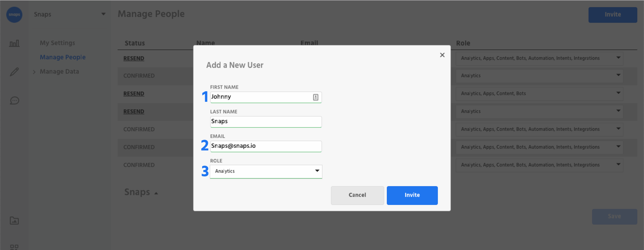The width and height of the screenshot is (644, 250).
Task: Click the Invite button in the dialog
Action: pos(412,195)
